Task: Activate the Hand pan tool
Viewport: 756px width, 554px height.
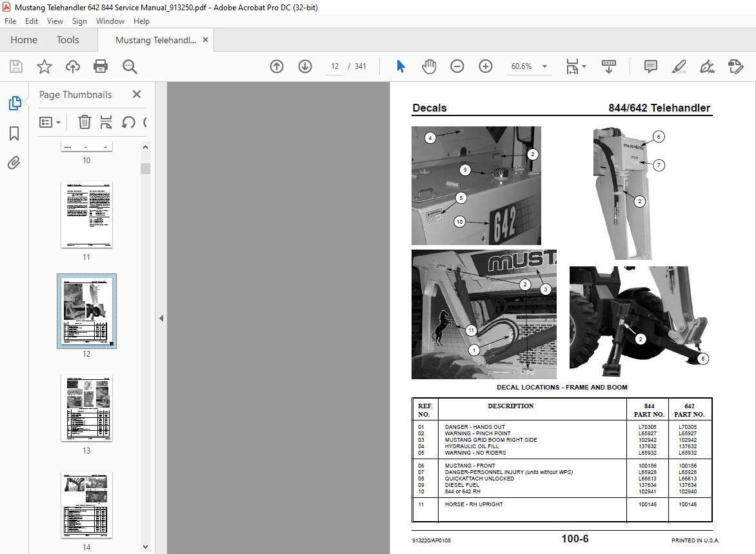Action: point(428,66)
